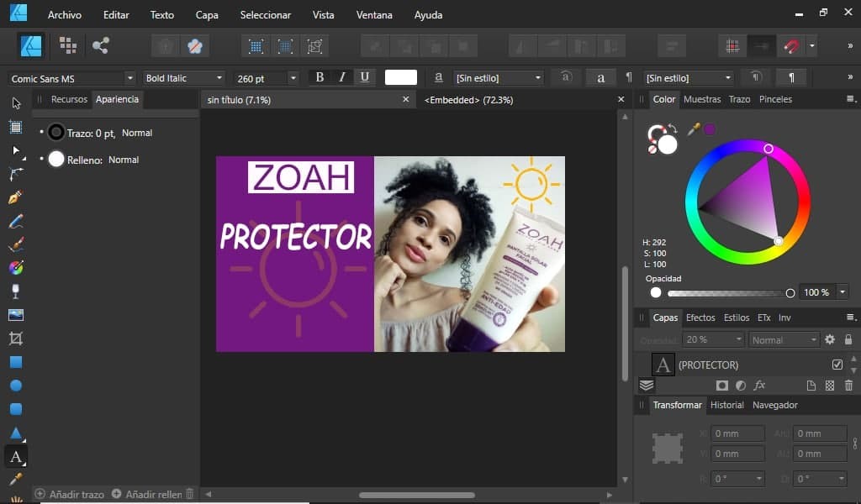The width and height of the screenshot is (861, 504).
Task: Open the Capa menu
Action: [x=207, y=15]
